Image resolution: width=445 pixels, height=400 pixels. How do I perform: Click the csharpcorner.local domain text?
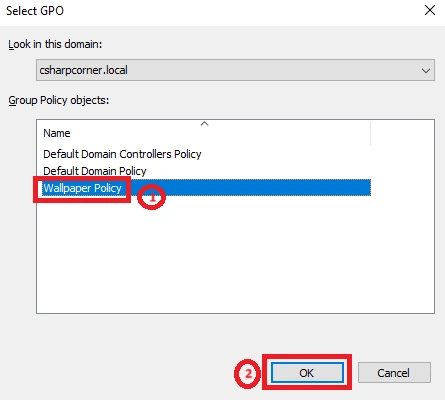point(83,70)
